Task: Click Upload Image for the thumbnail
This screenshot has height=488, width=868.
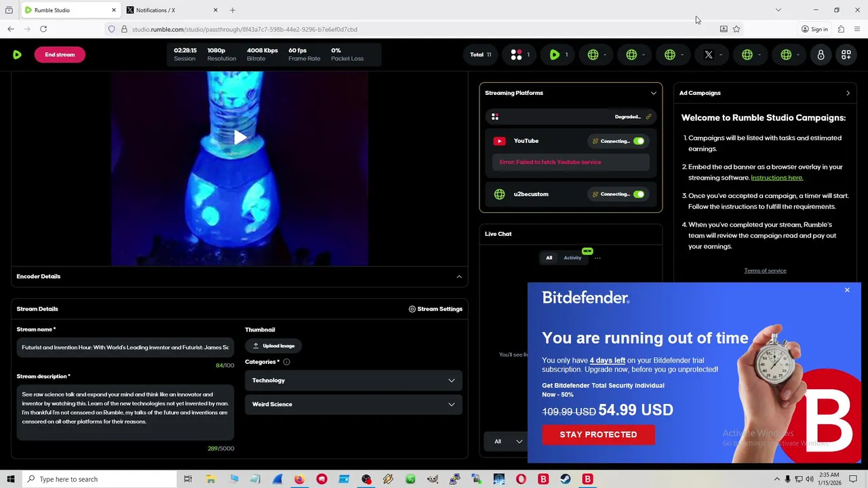Action: click(x=273, y=346)
